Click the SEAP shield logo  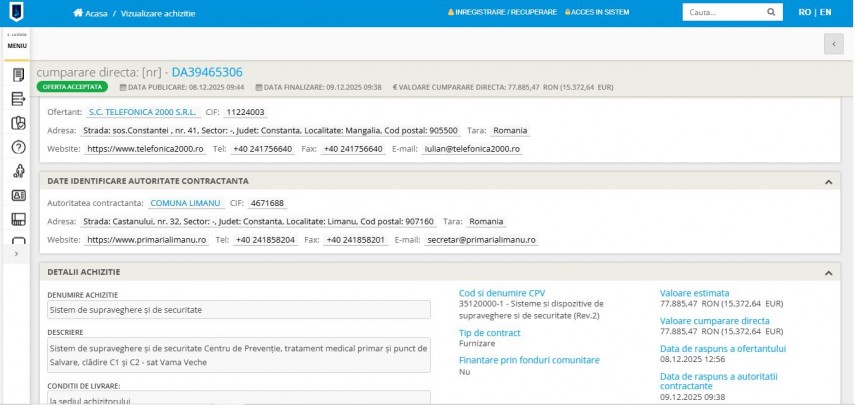point(17,13)
